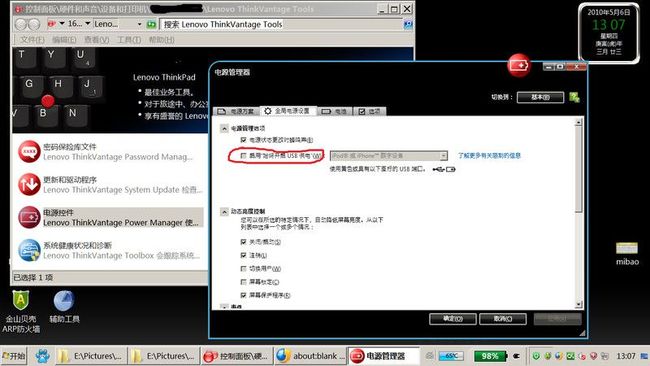Toggle the 屏幕保护程序 checkbox
The height and width of the screenshot is (366, 650).
pos(243,295)
